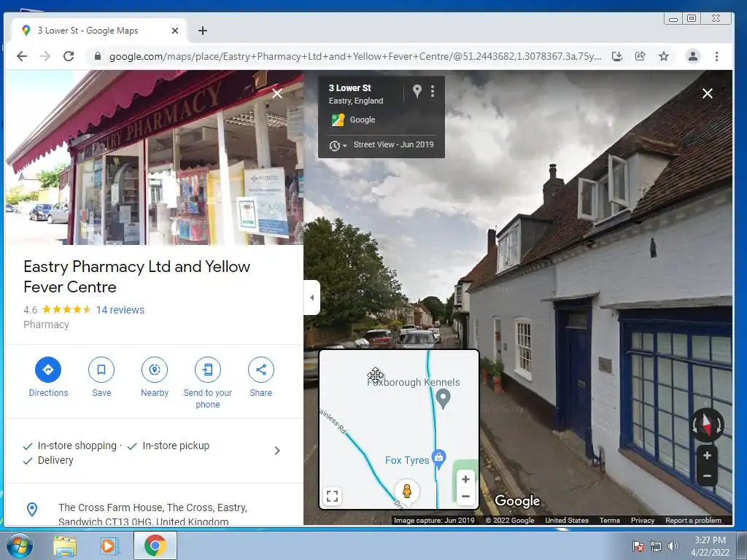
Task: Open the Terms link
Action: pos(609,521)
